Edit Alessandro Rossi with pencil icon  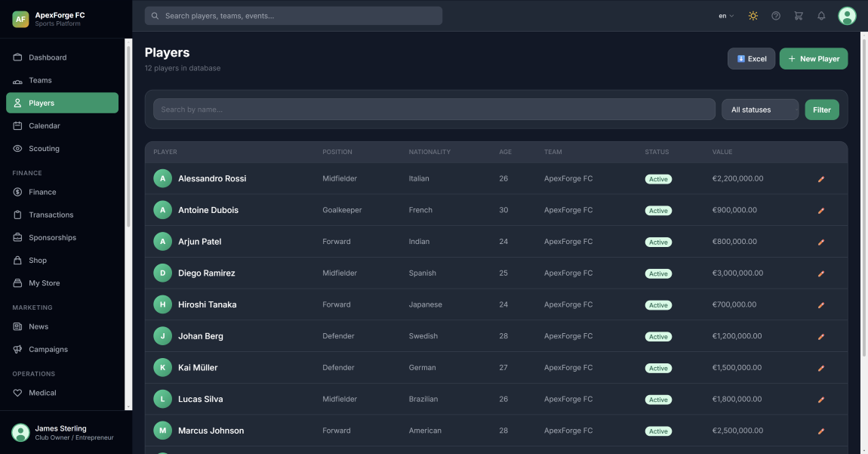(x=821, y=179)
